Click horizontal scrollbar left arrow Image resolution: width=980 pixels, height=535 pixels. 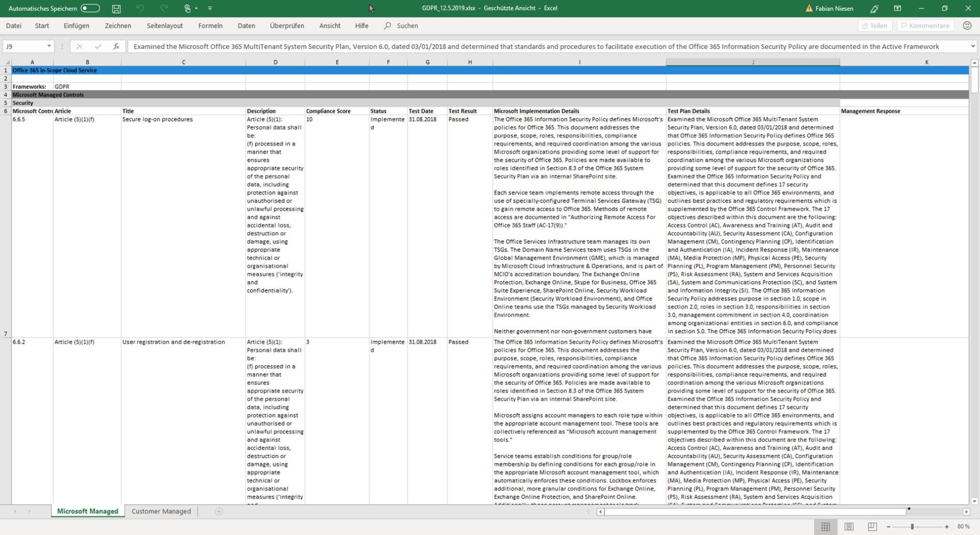tap(600, 512)
